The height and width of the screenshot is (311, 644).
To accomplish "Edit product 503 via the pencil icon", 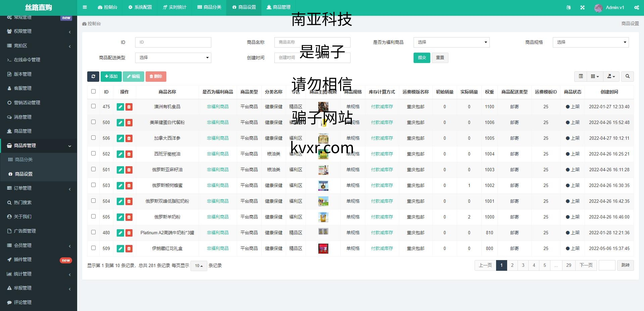I will [120, 186].
